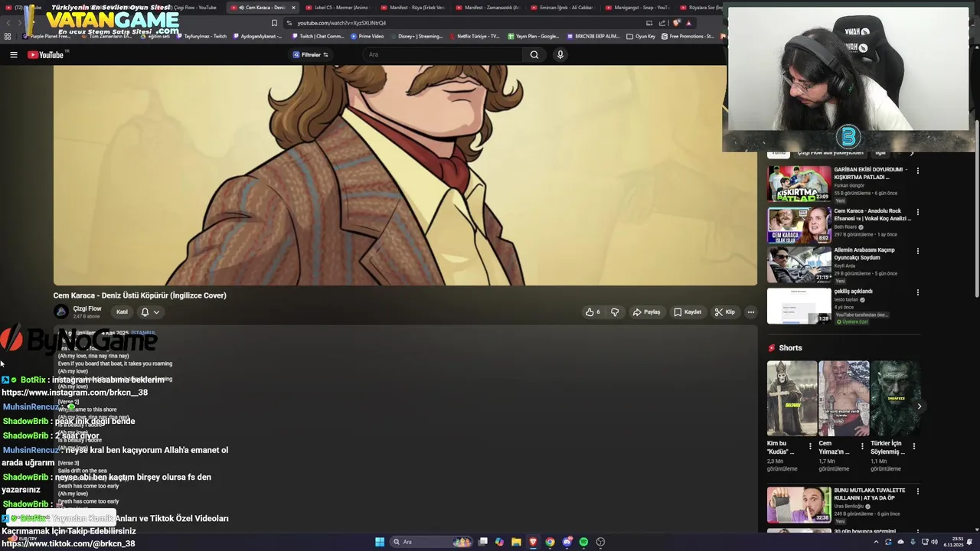Open the Oyun Key bookmarks folder
The width and height of the screenshot is (980, 551).
pos(641,36)
